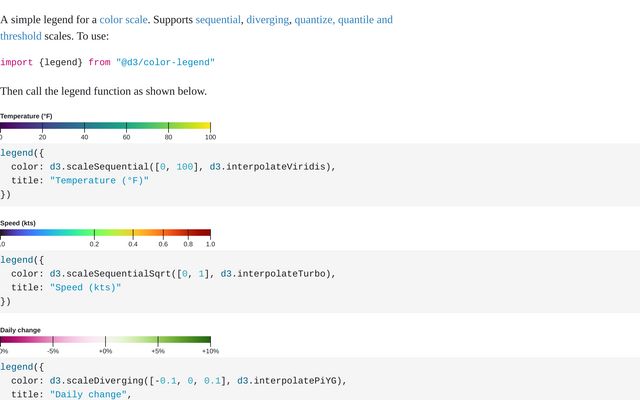
Task: Click the "quantize, quantile and" link
Action: pos(344,20)
